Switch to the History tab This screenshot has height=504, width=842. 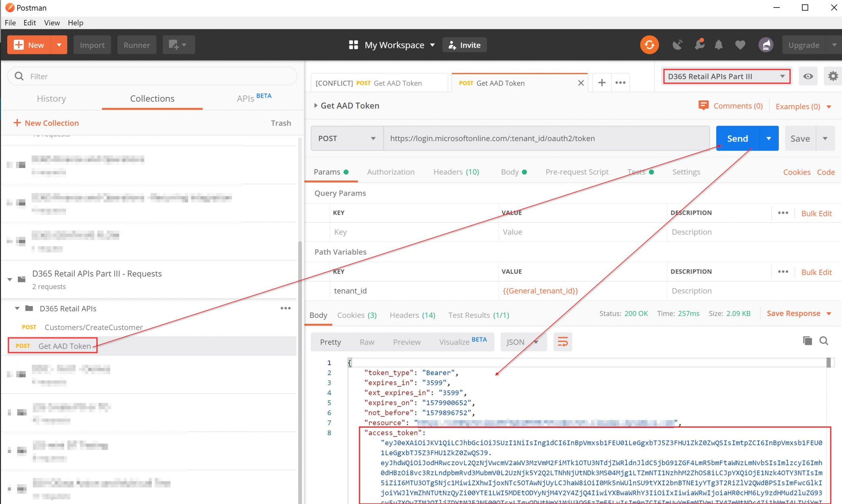51,99
